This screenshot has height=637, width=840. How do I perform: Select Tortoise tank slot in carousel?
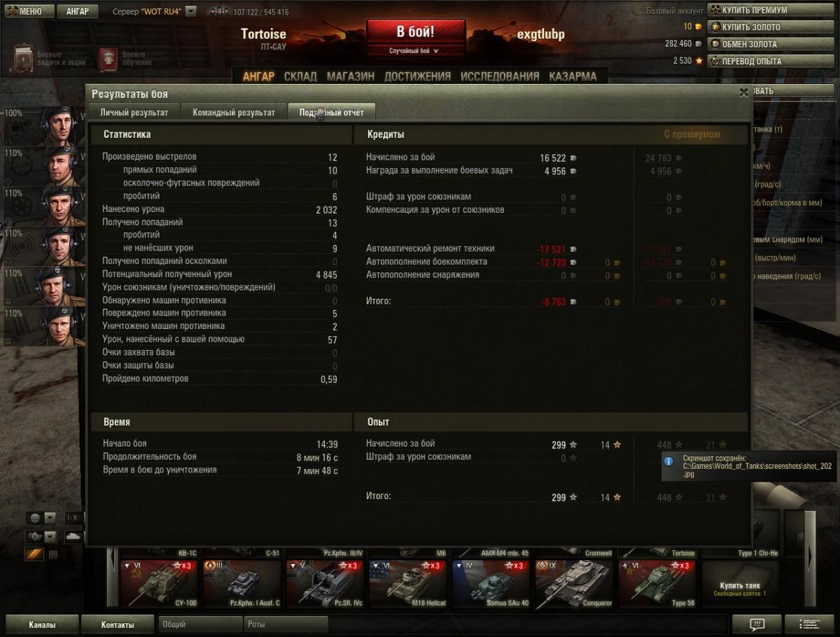659,552
